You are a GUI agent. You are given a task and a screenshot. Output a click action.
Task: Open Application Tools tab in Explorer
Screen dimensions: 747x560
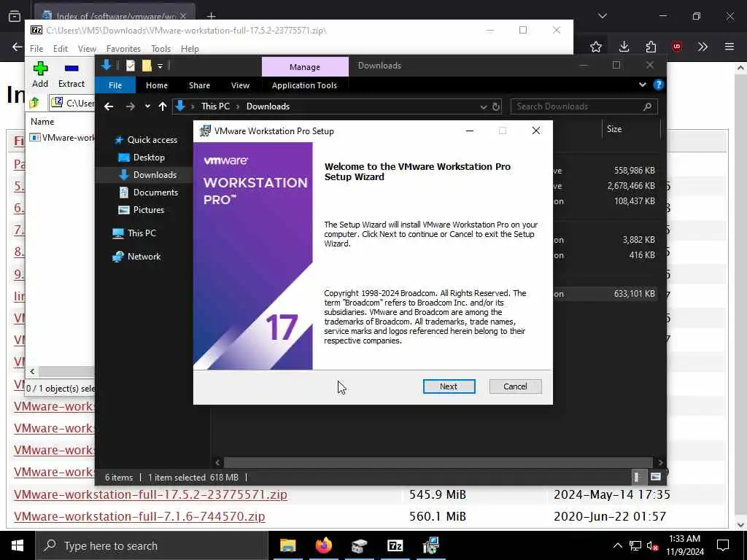coord(304,85)
